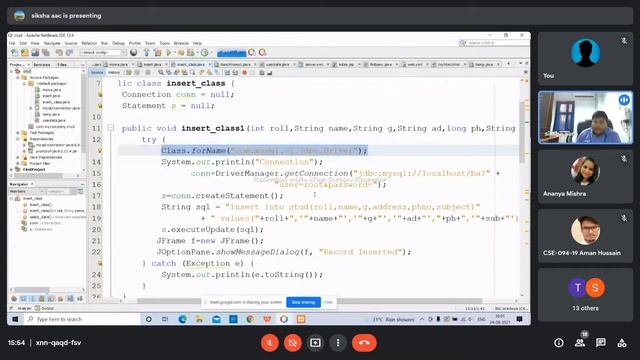Image resolution: width=640 pixels, height=360 pixels.
Task: Expand the Project Files node
Action: click(18, 163)
